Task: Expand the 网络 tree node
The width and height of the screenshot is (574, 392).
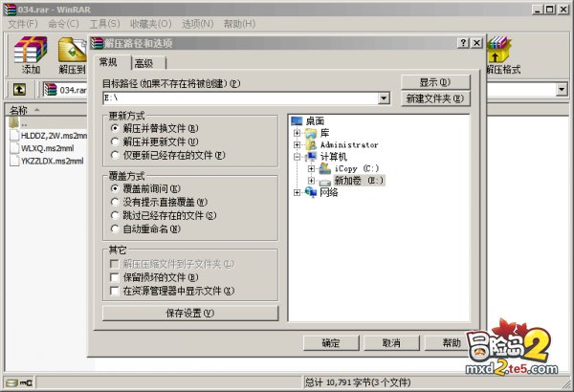Action: pyautogui.click(x=297, y=192)
